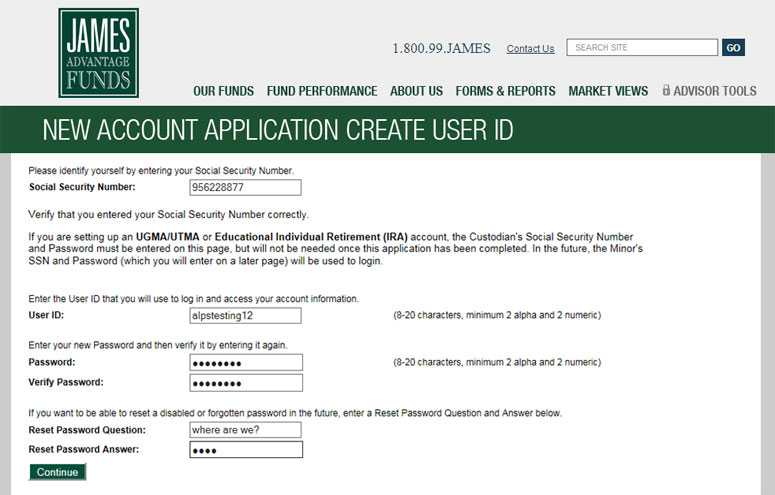The height and width of the screenshot is (495, 775).
Task: Focus the Reset Password Question field
Action: [x=245, y=430]
